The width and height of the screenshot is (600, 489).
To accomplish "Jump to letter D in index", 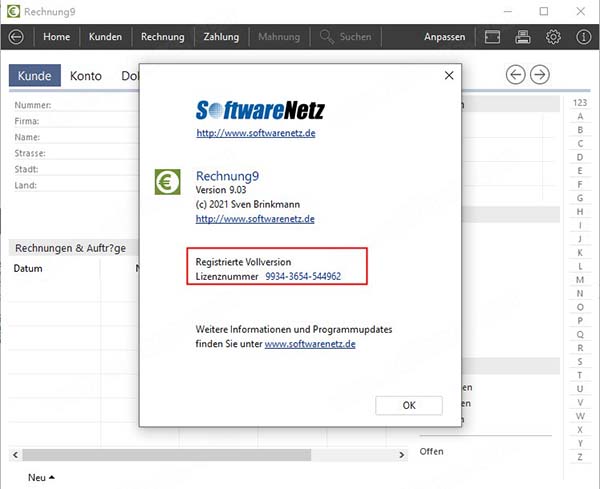I will coord(580,157).
